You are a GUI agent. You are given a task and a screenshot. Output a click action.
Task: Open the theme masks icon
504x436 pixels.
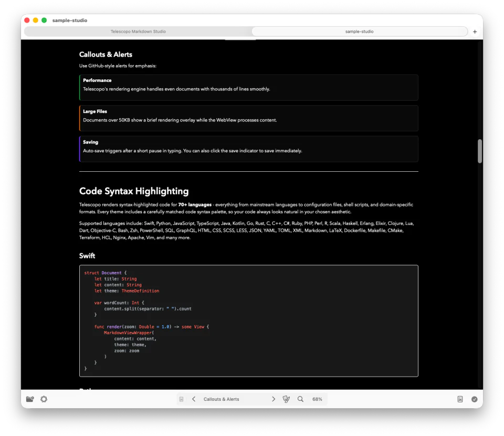(286, 399)
